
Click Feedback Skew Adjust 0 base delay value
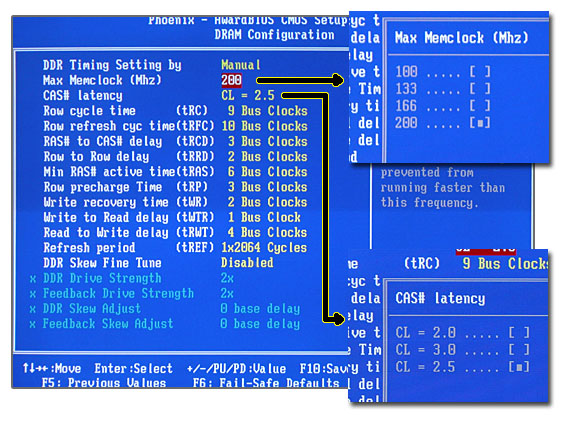pyautogui.click(x=260, y=324)
